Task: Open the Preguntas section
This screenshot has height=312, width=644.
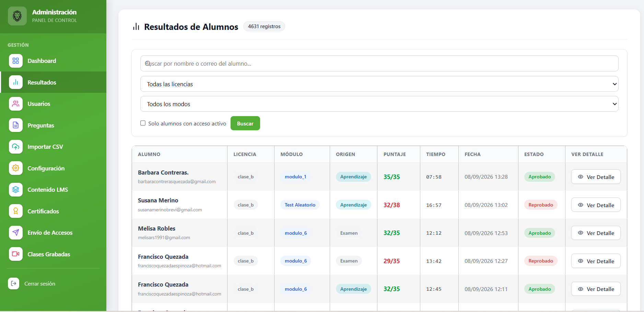Action: [53, 125]
